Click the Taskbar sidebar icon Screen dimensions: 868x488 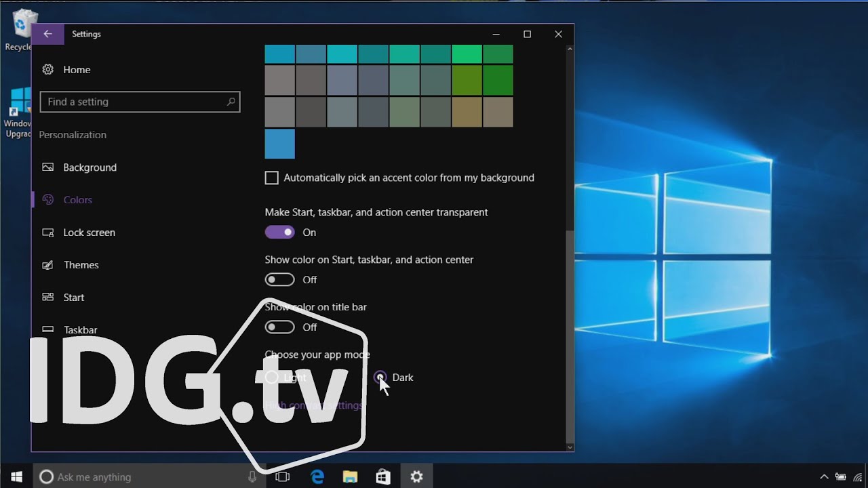[x=47, y=329]
